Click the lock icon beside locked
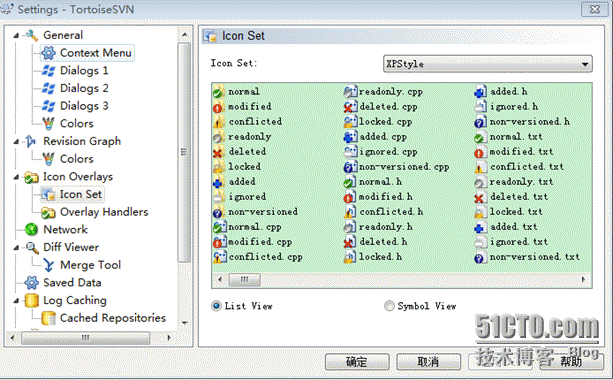The width and height of the screenshot is (613, 380). tap(219, 167)
